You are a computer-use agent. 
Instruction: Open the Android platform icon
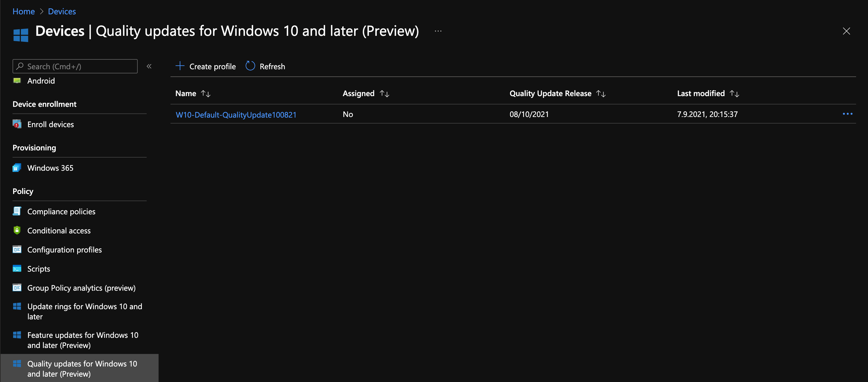click(17, 81)
